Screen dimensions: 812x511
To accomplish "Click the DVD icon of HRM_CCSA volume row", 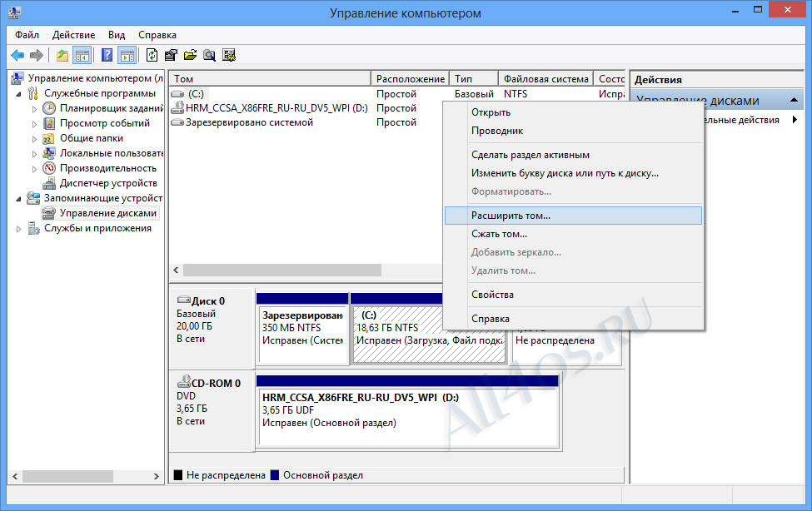I will click(177, 107).
